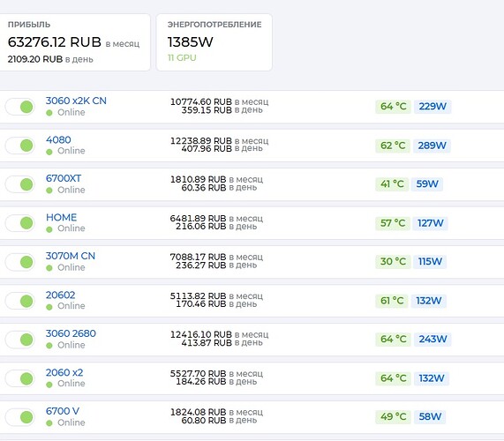The height and width of the screenshot is (441, 504).
Task: Open the 20602 worker link
Action: click(x=60, y=295)
